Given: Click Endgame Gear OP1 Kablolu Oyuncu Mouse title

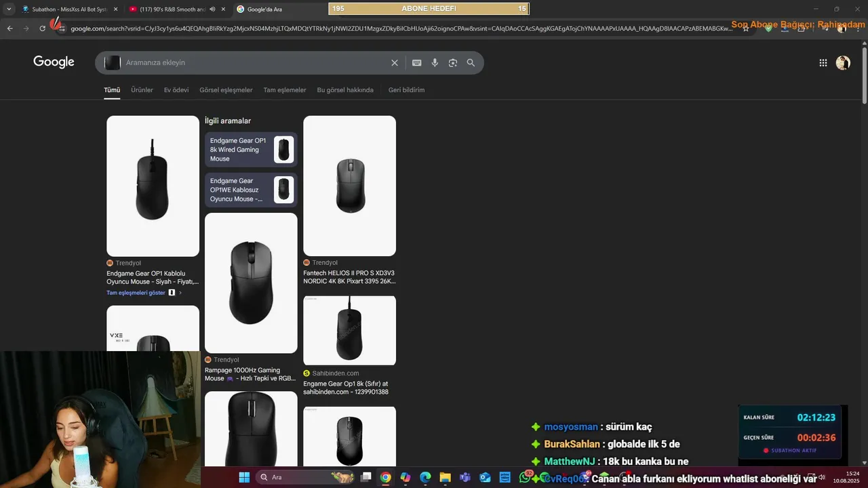Looking at the screenshot, I should tap(153, 278).
